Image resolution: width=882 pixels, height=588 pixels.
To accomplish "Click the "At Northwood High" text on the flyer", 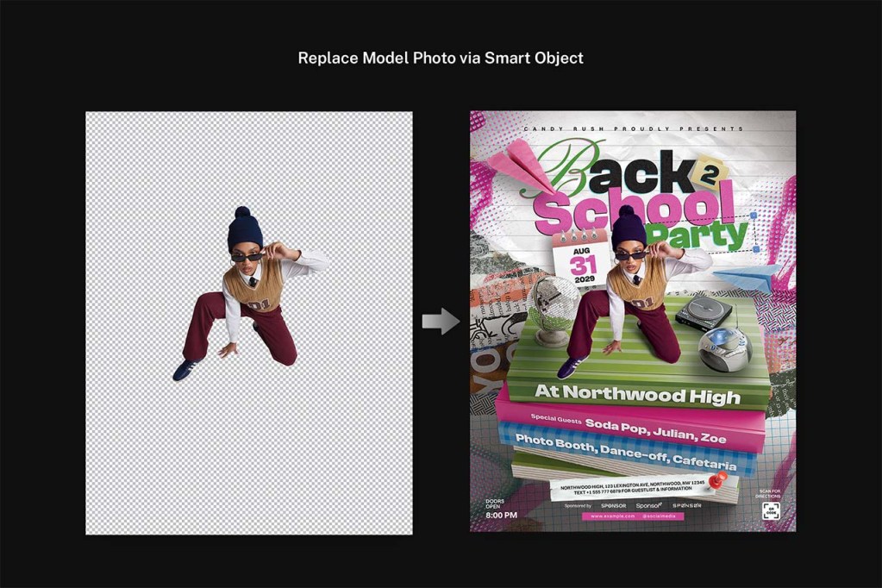I will pos(637,393).
